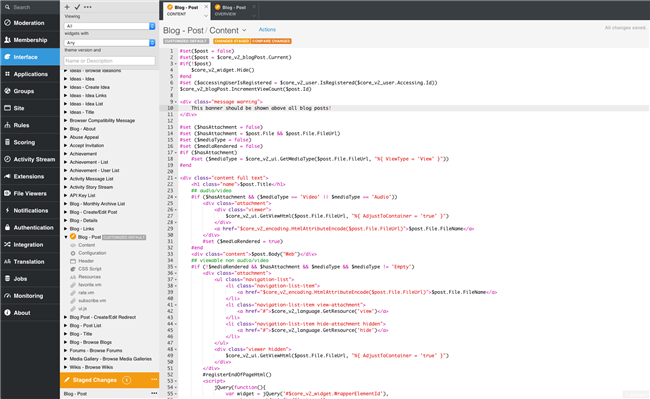Click the Rules sidebar icon
The width and height of the screenshot is (650, 399).
(x=7, y=125)
